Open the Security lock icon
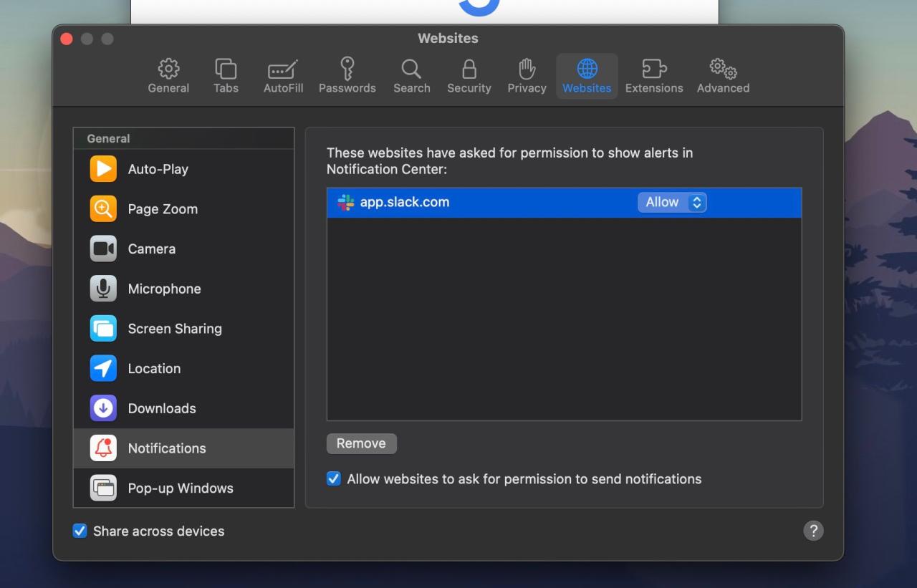Viewport: 917px width, 588px height. pos(469,69)
